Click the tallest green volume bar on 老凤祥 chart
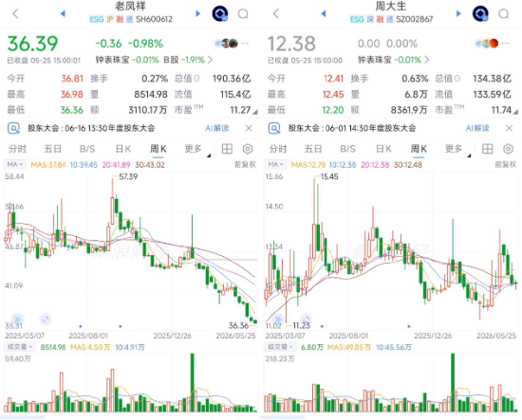The image size is (522, 420). pos(193,382)
